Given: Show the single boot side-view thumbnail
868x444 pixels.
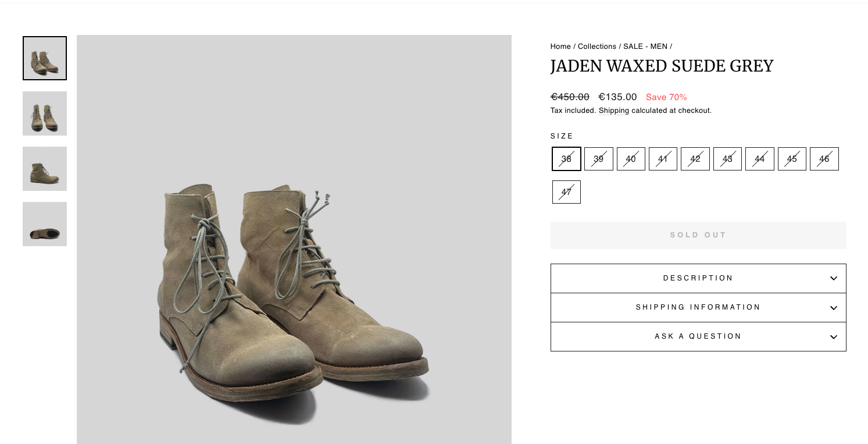Looking at the screenshot, I should click(x=45, y=169).
